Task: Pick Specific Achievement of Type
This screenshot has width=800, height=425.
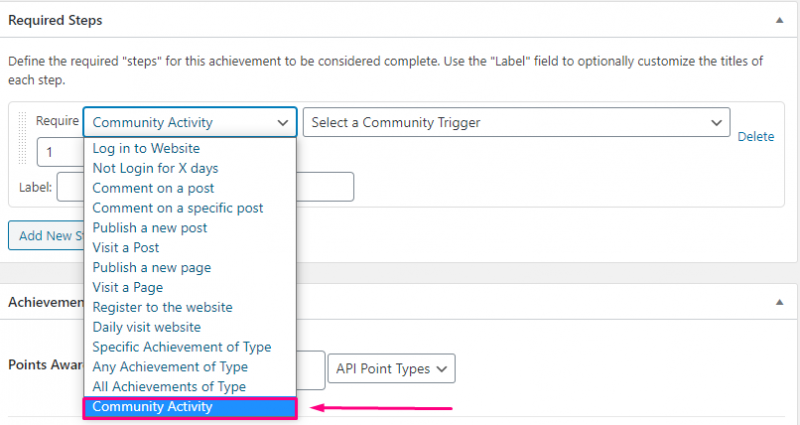Action: (x=181, y=347)
